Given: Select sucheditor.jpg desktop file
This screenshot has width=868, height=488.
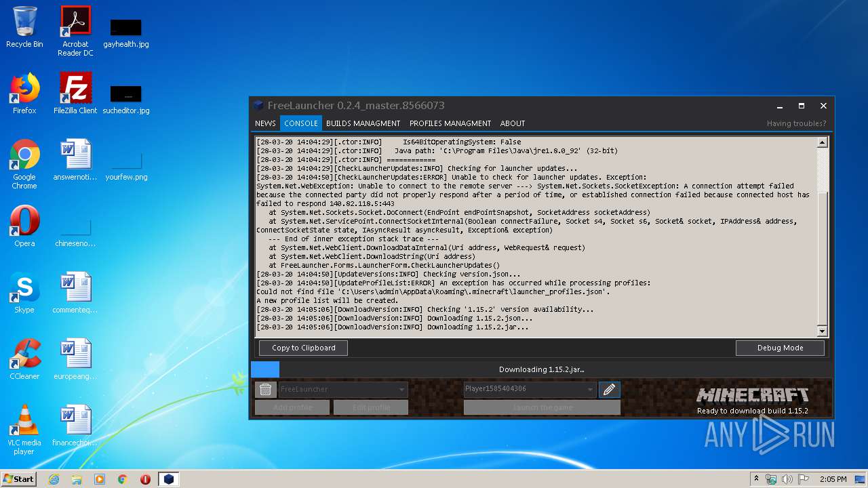Looking at the screenshot, I should (126, 98).
